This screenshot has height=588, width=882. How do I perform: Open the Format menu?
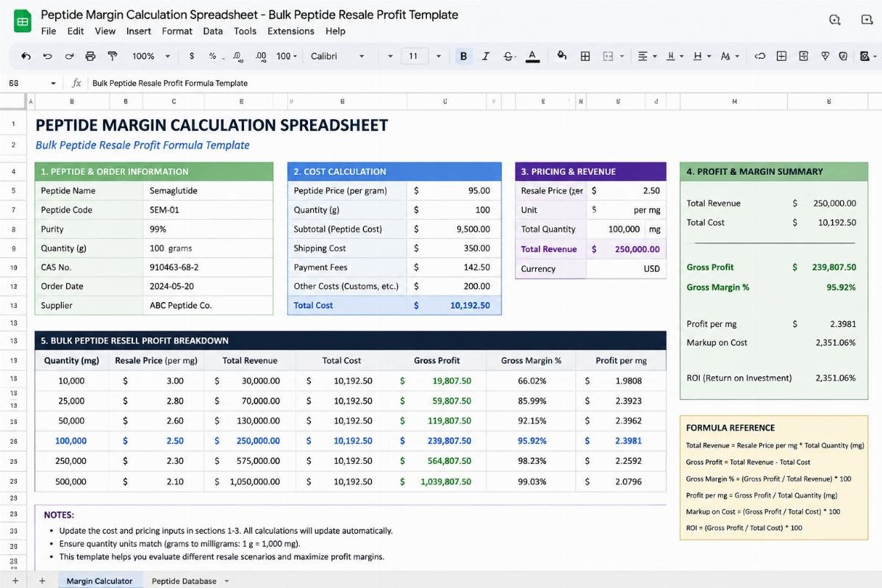click(x=177, y=31)
